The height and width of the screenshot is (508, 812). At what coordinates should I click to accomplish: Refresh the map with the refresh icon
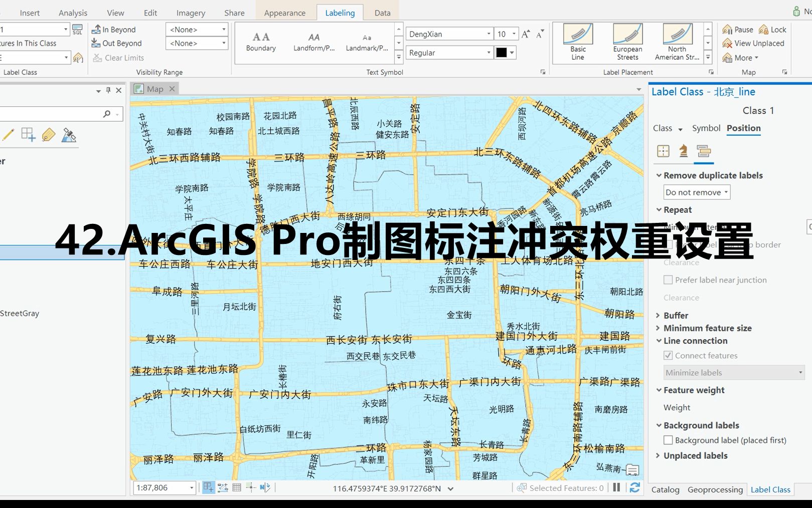(635, 487)
